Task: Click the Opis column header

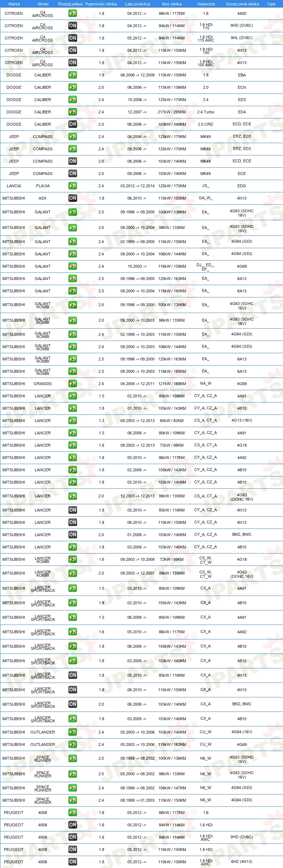Action: click(271, 4)
